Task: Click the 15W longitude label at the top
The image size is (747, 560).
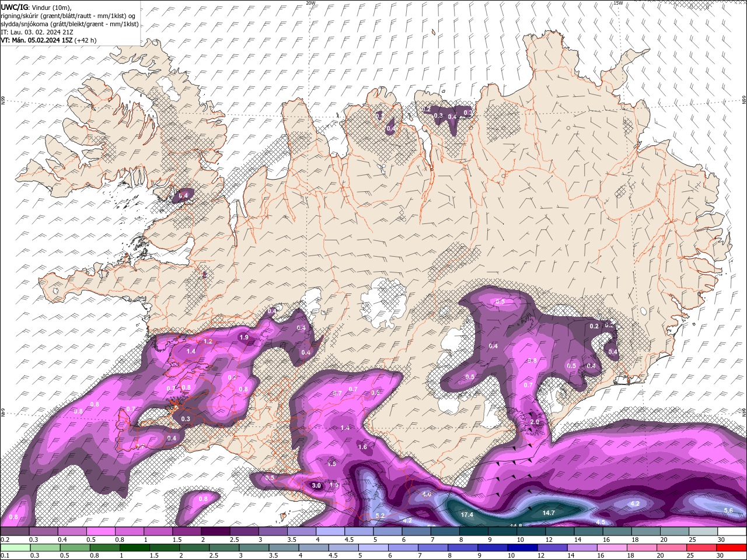Action: coord(618,3)
